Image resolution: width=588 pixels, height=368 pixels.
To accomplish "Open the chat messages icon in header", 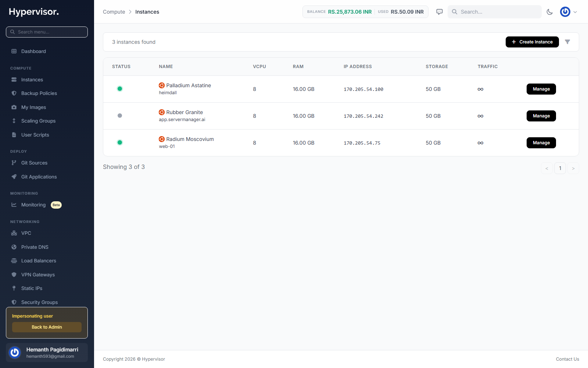I will pos(440,12).
